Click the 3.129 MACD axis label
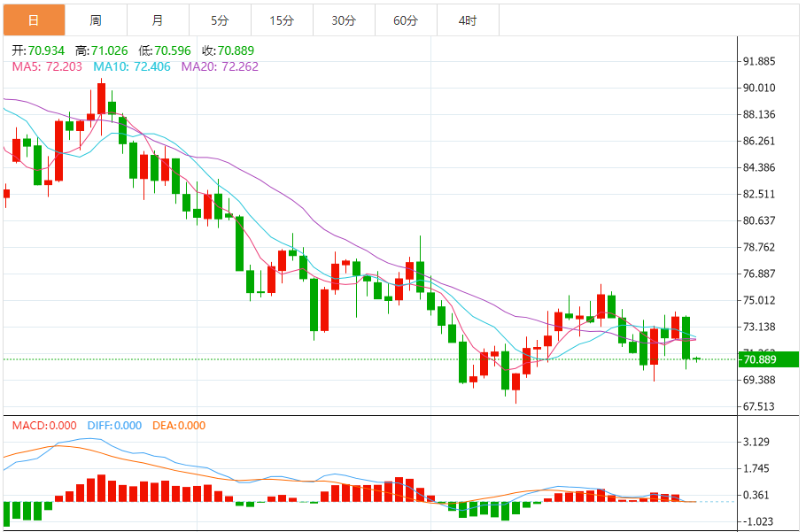Image resolution: width=806 pixels, height=532 pixels. 756,442
